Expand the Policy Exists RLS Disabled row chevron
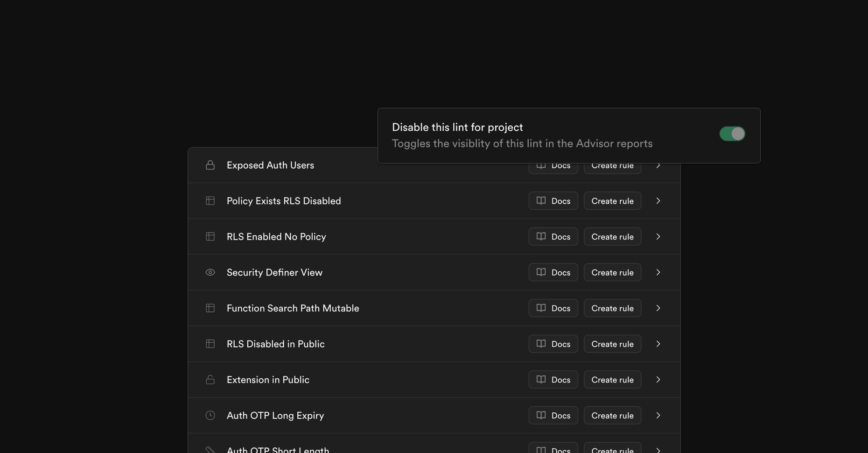Viewport: 868px width, 453px height. [x=658, y=201]
